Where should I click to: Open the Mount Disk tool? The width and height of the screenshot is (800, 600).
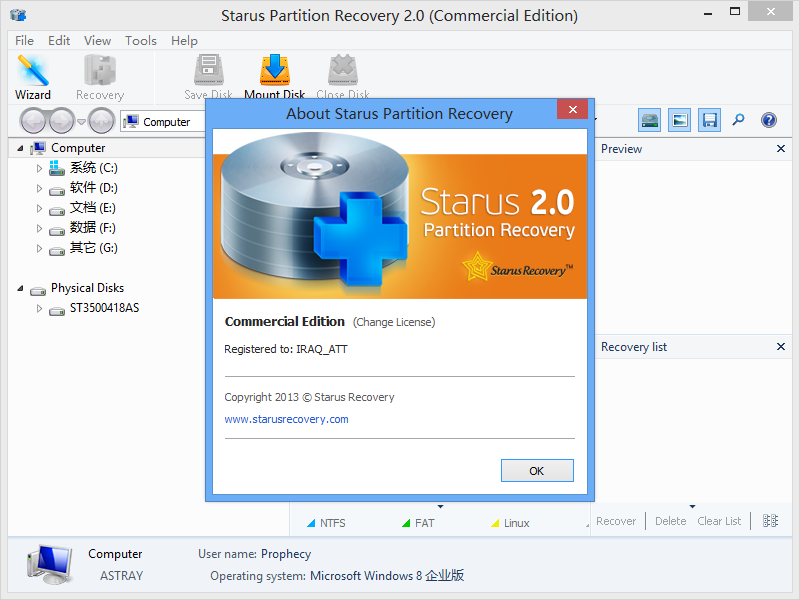(x=274, y=76)
